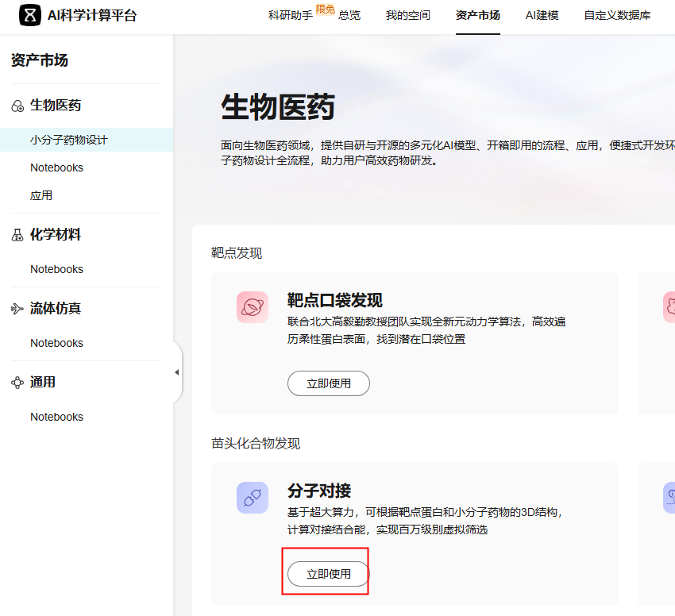Click the 流体仿真 airplane icon in sidebar
The width and height of the screenshot is (675, 616).
(x=17, y=309)
